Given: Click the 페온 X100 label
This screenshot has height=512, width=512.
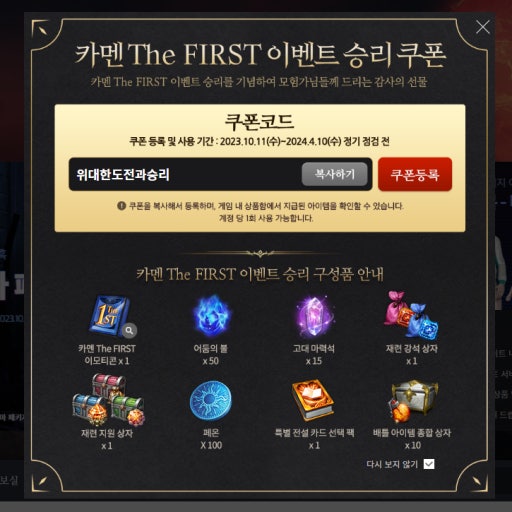Looking at the screenshot, I should click(x=211, y=439).
